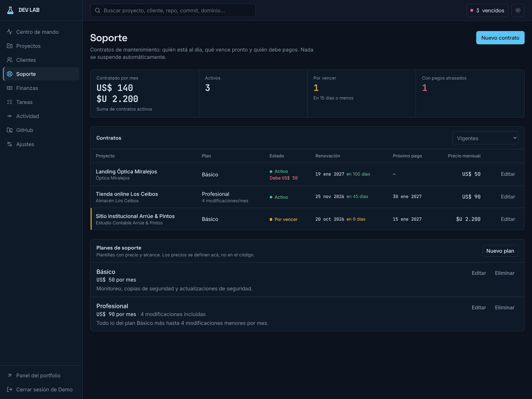
Task: Click the 30 ene 2027 próximo pago cell
Action: tap(407, 197)
